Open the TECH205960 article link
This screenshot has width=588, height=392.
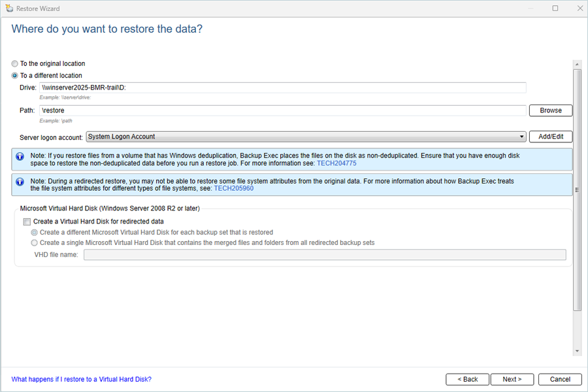[234, 189]
